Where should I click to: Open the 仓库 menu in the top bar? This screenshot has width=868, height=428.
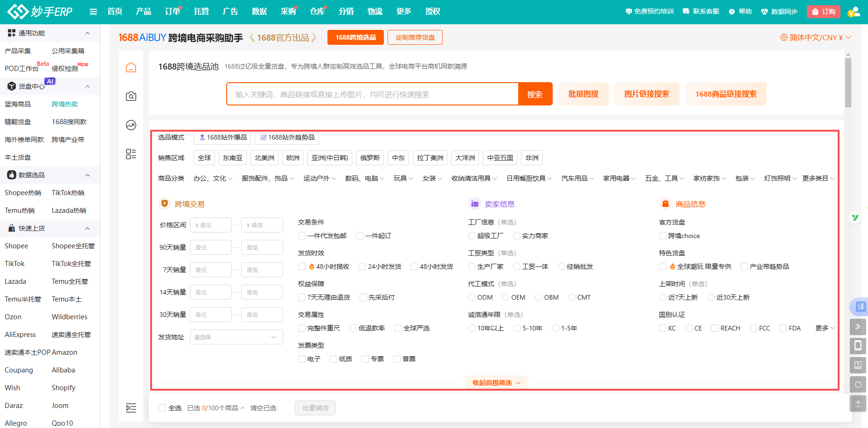[317, 11]
